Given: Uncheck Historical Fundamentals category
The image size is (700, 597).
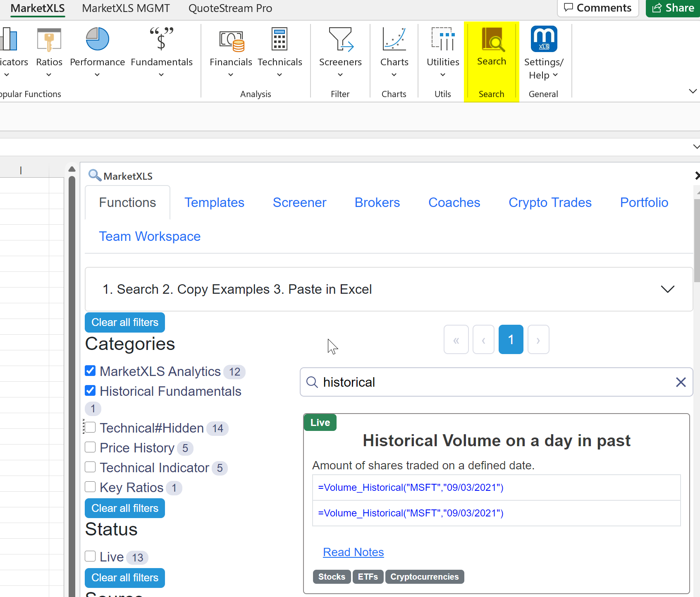Looking at the screenshot, I should tap(90, 390).
